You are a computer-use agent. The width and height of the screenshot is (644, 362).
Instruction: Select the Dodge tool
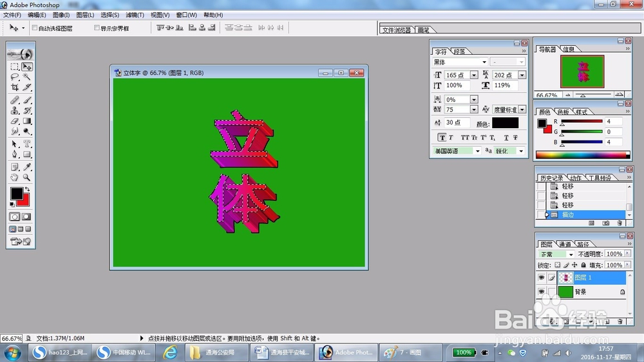coord(27,131)
